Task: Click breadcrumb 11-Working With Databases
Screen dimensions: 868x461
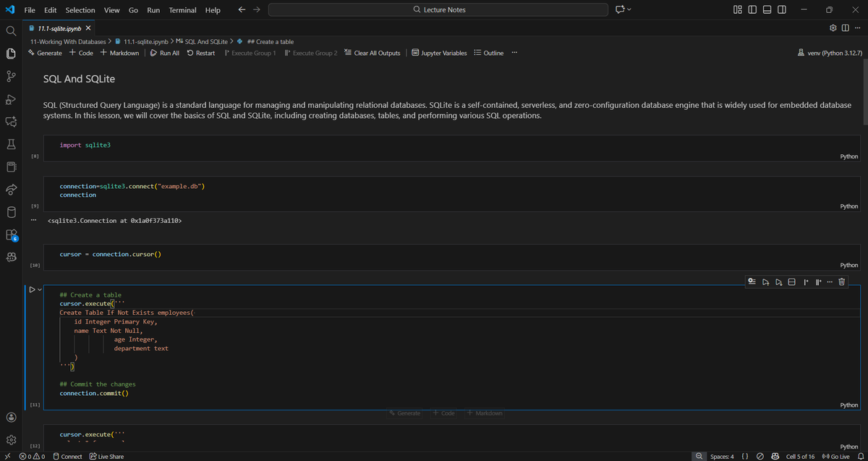Action: [67, 41]
